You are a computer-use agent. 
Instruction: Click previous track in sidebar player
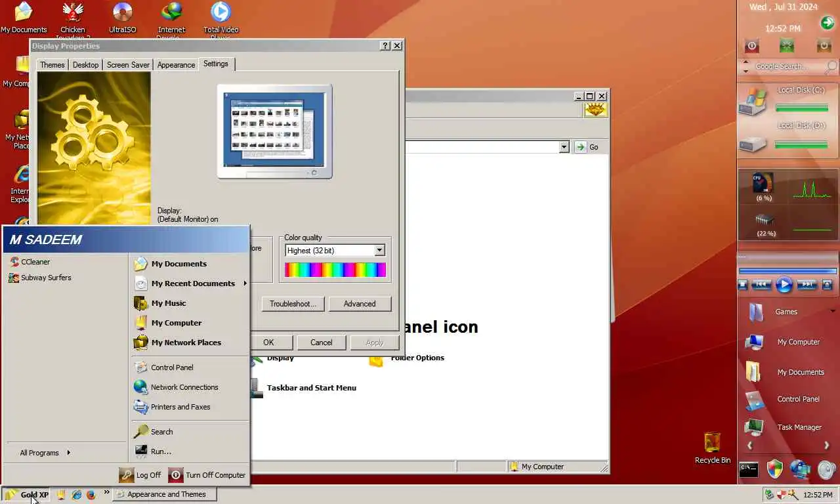point(761,285)
